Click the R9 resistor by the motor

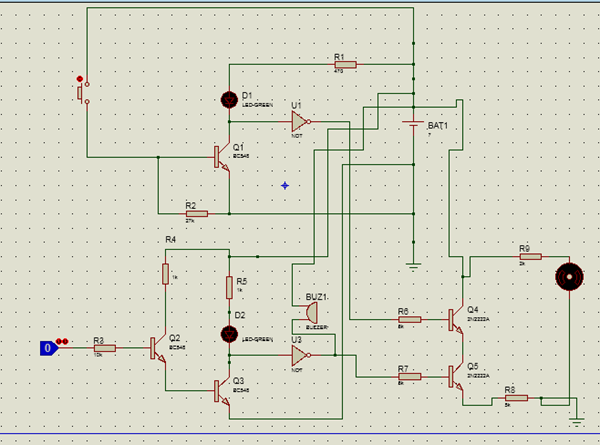coord(530,256)
